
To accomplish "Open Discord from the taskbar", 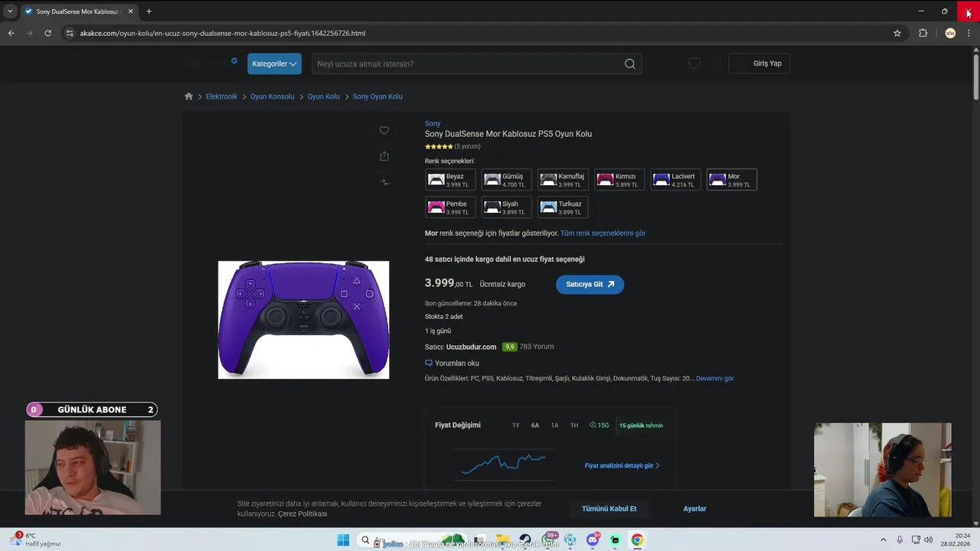I will 593,540.
